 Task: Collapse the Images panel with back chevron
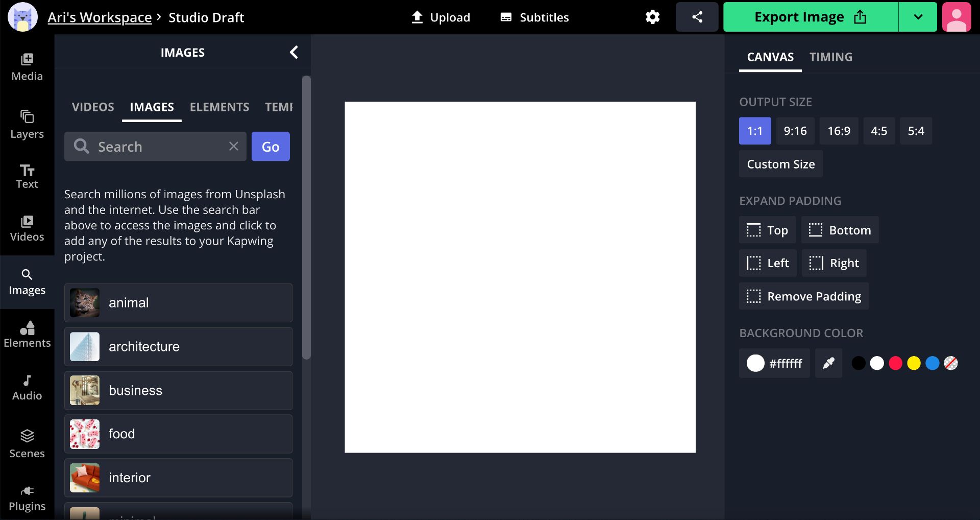294,52
